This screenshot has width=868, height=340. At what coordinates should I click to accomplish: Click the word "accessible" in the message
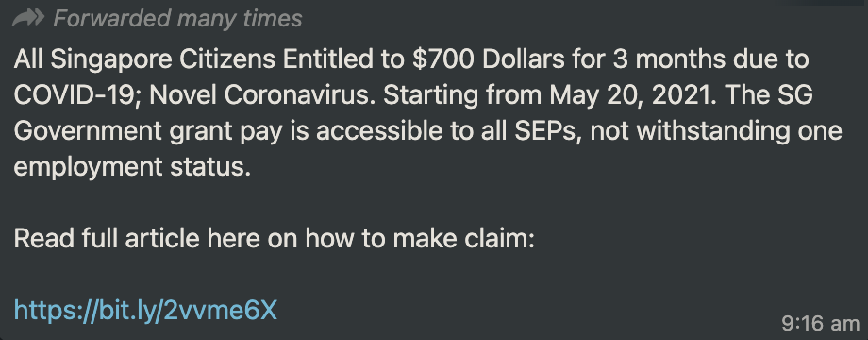pyautogui.click(x=372, y=131)
